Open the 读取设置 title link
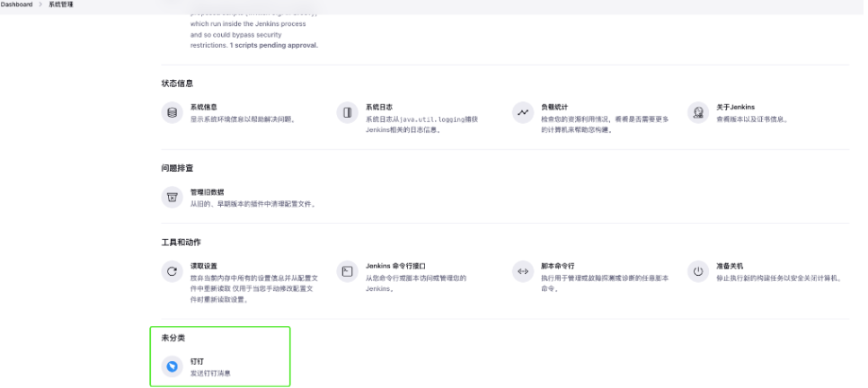 [204, 266]
